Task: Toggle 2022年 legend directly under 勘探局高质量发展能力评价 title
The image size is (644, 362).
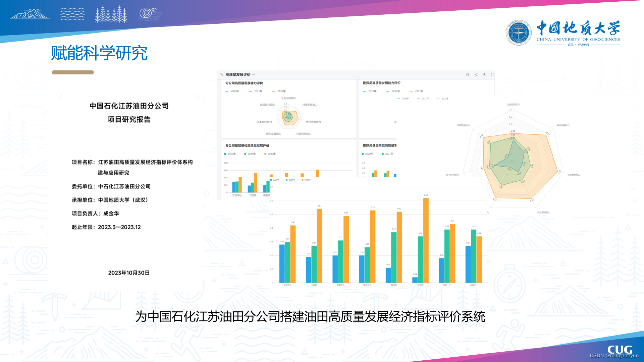Action: tap(417, 91)
